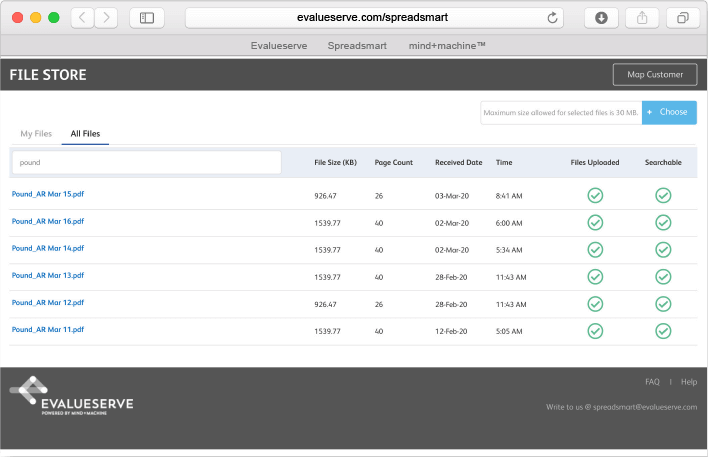Reload the page with the refresh icon
This screenshot has width=708, height=457.
(x=552, y=18)
